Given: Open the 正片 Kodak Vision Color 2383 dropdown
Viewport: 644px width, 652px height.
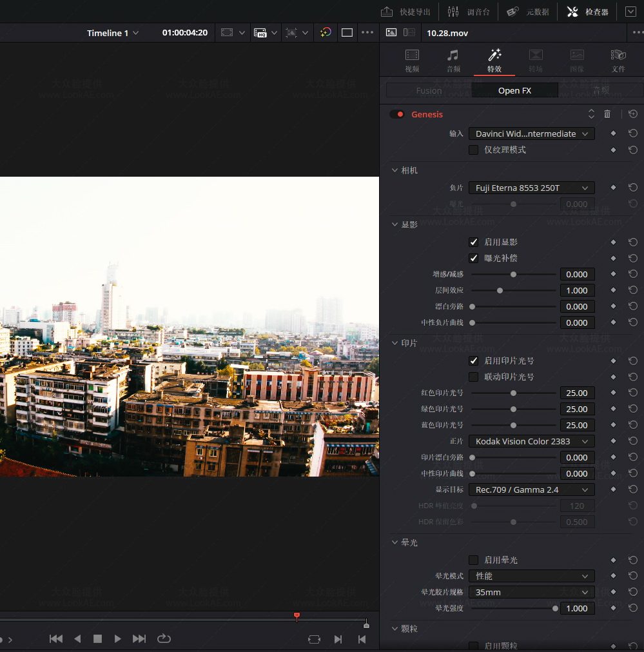Looking at the screenshot, I should 531,441.
